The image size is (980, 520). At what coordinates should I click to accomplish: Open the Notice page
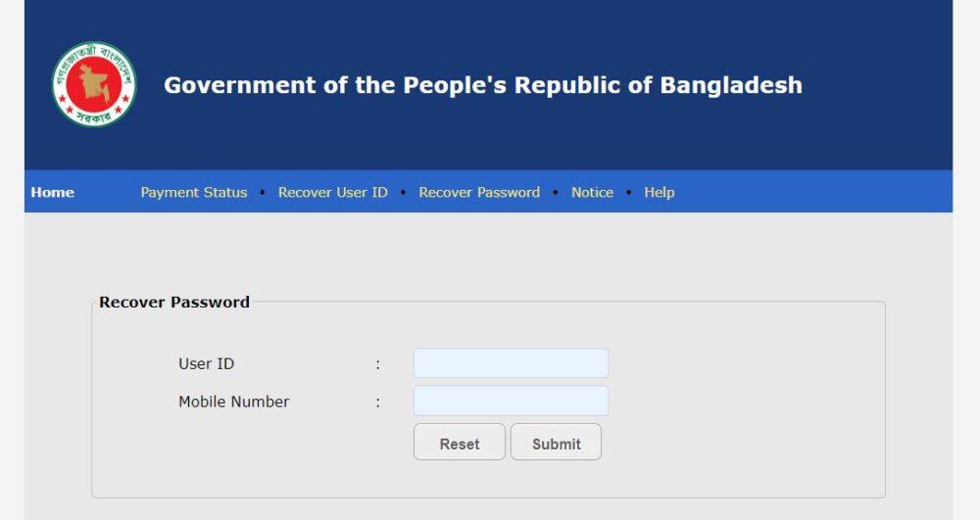(x=592, y=192)
